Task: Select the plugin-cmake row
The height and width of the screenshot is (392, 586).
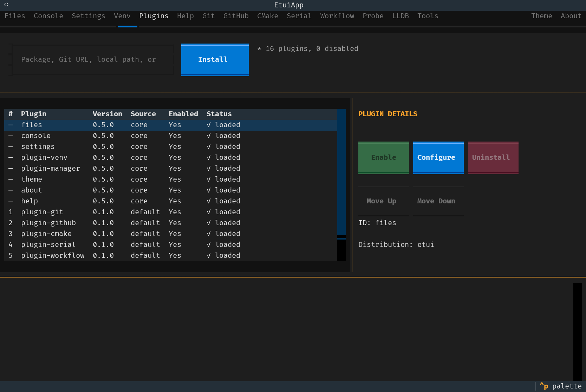Action: pos(171,234)
